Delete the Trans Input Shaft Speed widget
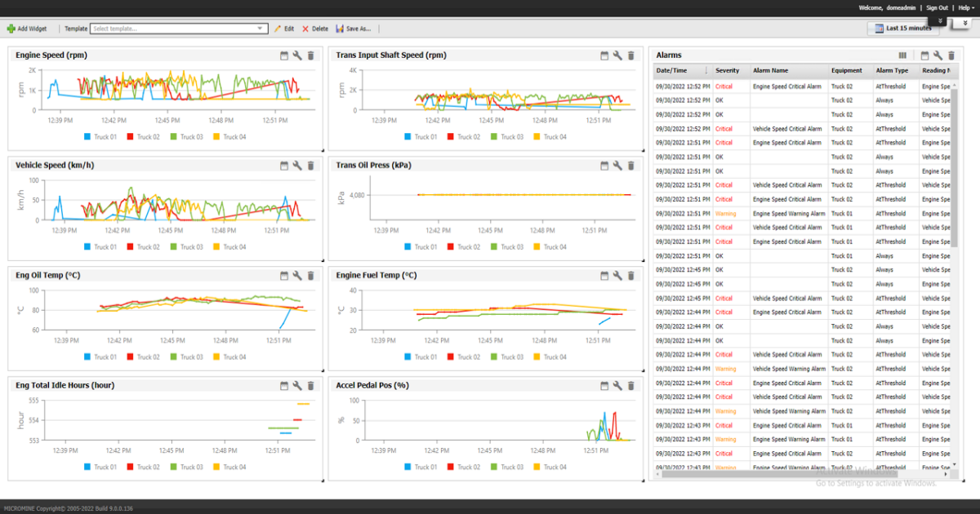The image size is (980, 514). pyautogui.click(x=630, y=55)
